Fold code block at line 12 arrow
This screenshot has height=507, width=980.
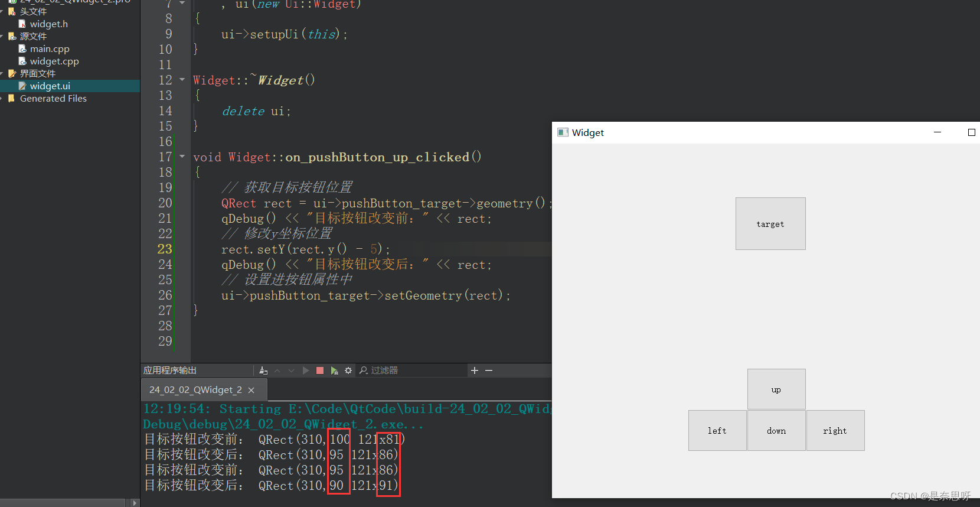[182, 80]
